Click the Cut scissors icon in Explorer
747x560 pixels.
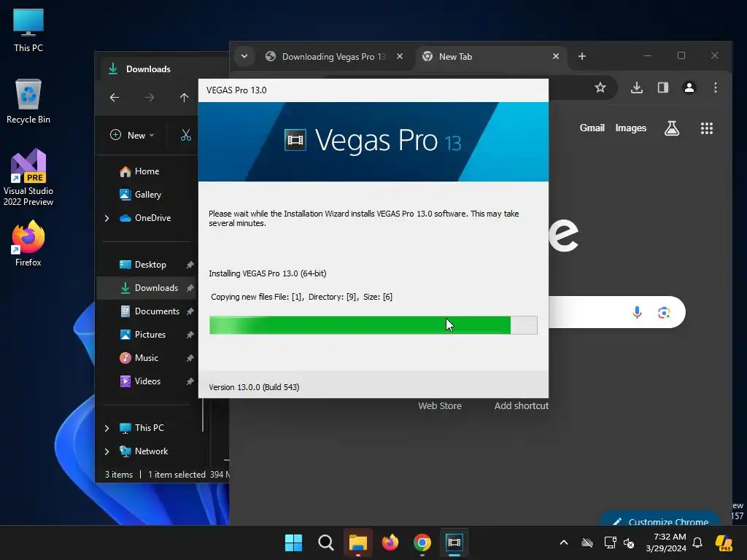click(186, 135)
